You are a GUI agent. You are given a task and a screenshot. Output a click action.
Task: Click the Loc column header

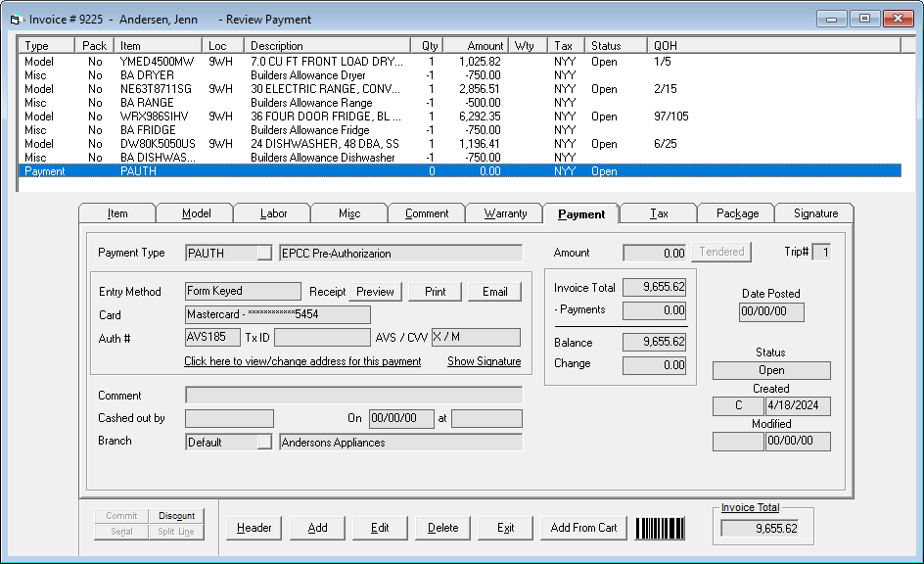click(x=223, y=46)
